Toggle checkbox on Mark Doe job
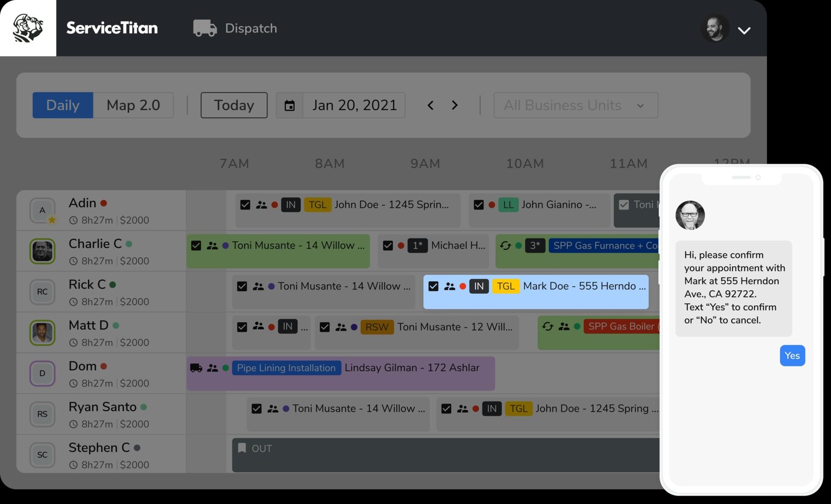831x504 pixels. (x=433, y=286)
